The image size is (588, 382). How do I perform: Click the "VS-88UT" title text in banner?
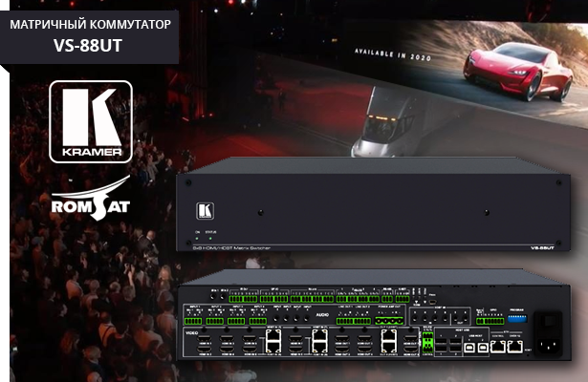coord(88,46)
